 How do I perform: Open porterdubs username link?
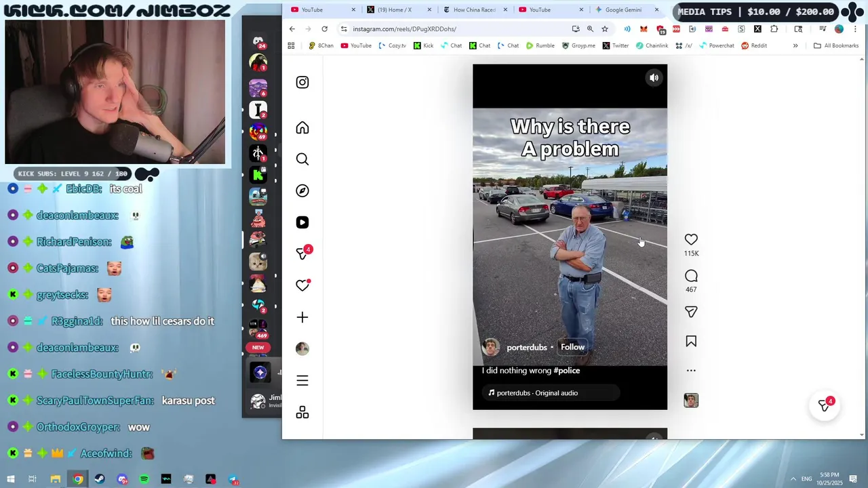coord(527,348)
